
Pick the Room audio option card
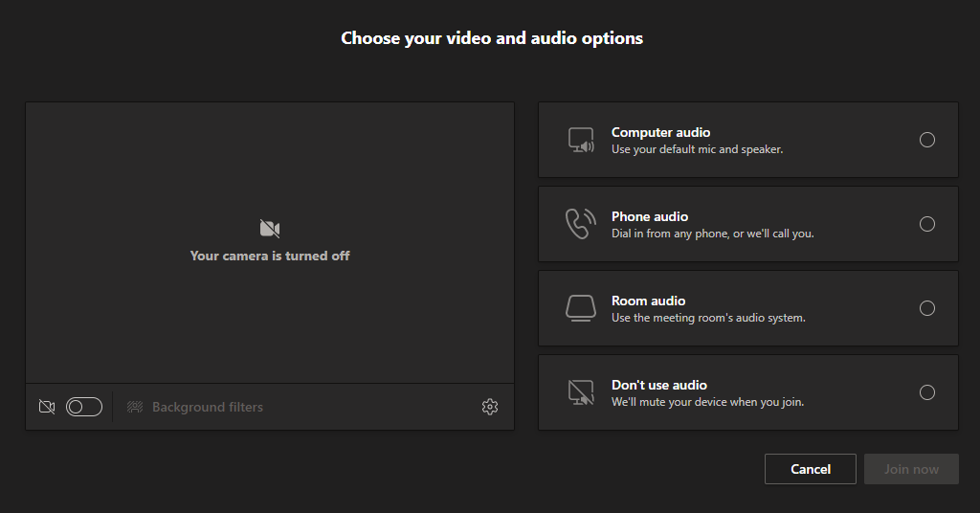pyautogui.click(x=748, y=308)
